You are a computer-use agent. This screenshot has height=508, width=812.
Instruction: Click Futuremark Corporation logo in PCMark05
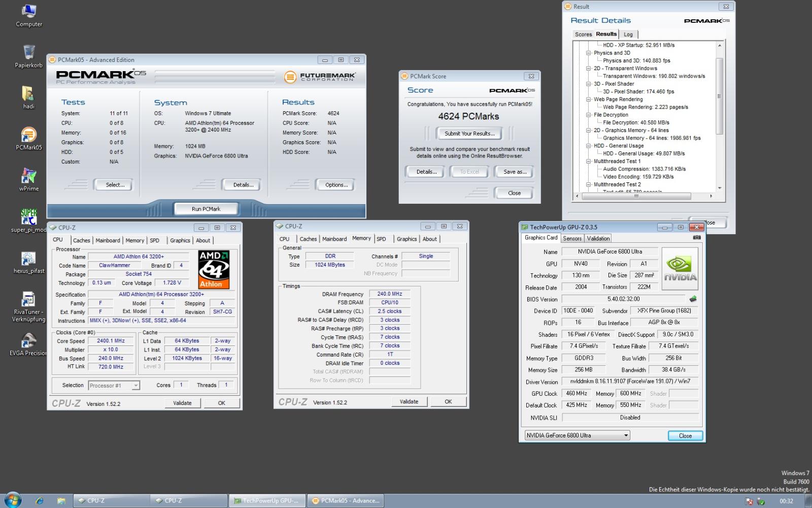(x=320, y=77)
